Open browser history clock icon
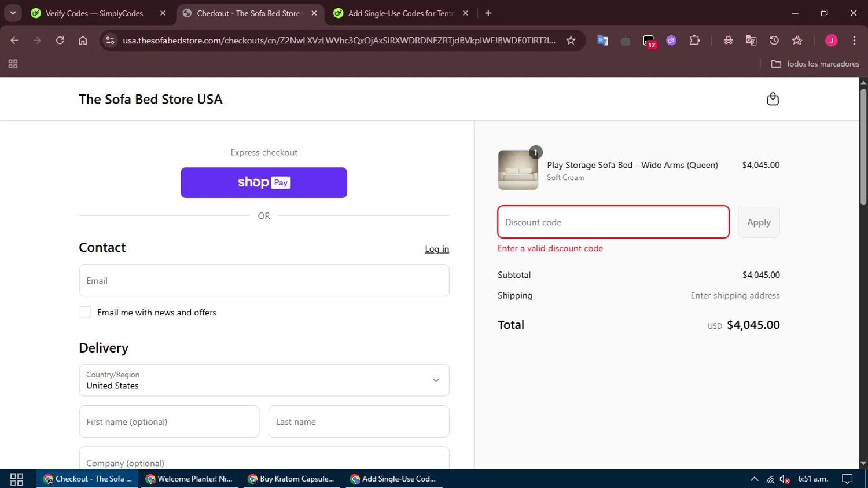Image resolution: width=868 pixels, height=488 pixels. [774, 40]
